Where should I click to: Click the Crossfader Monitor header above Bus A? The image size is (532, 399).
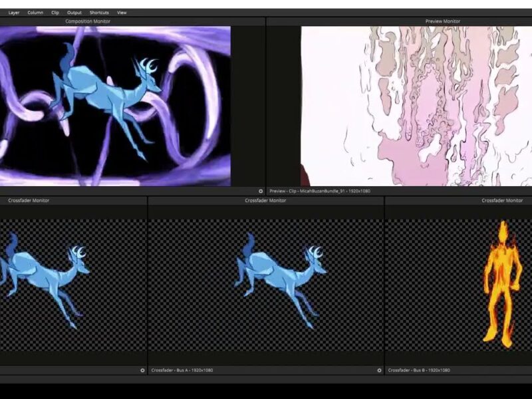(265, 200)
